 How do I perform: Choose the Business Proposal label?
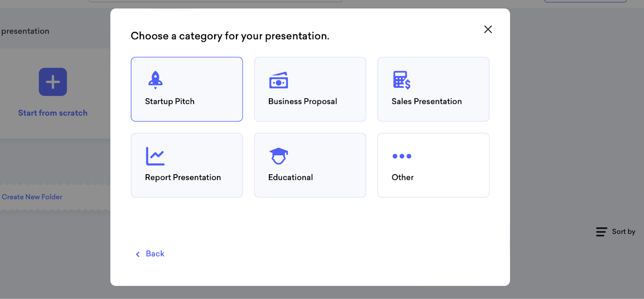coord(303,101)
